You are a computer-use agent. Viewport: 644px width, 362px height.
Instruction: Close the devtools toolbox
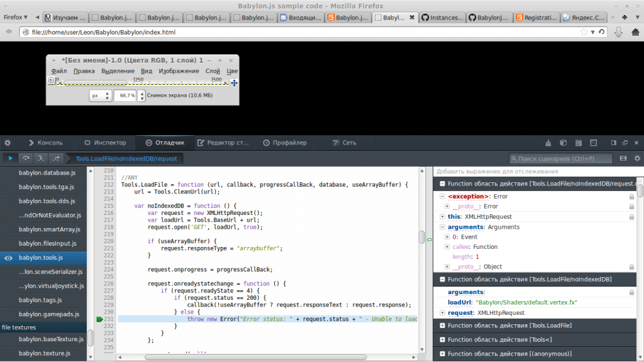coord(636,143)
